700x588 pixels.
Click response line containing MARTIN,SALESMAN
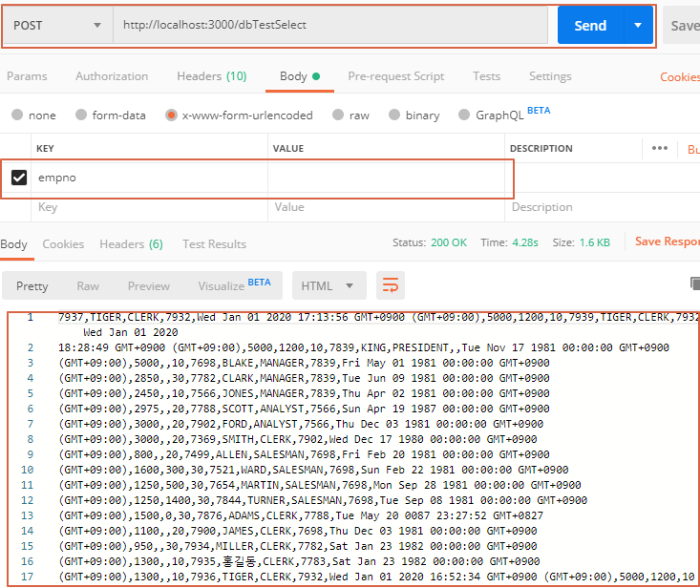click(320, 485)
